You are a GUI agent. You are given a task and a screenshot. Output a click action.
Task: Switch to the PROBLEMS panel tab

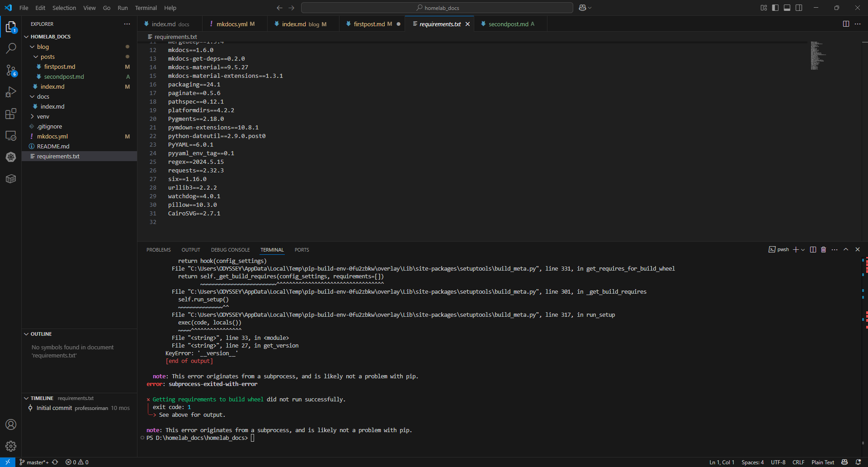pyautogui.click(x=158, y=250)
